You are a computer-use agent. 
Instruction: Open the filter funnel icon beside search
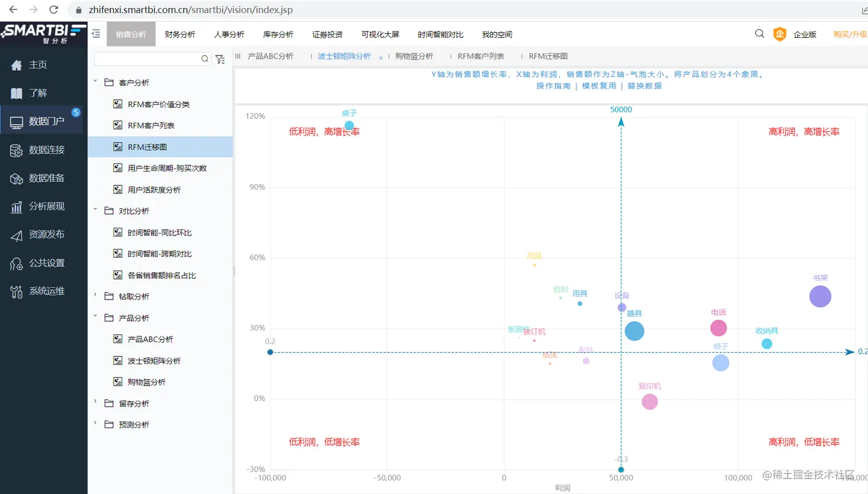pos(220,59)
